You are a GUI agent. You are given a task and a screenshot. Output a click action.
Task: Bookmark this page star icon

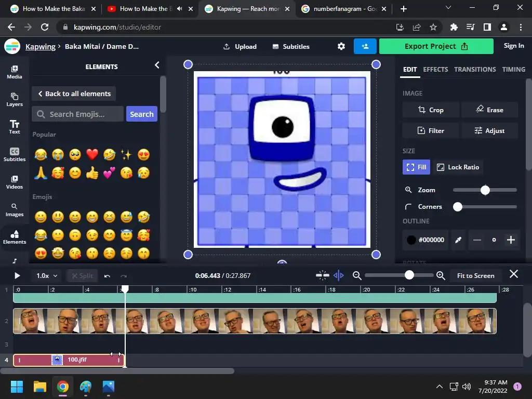pos(433,27)
